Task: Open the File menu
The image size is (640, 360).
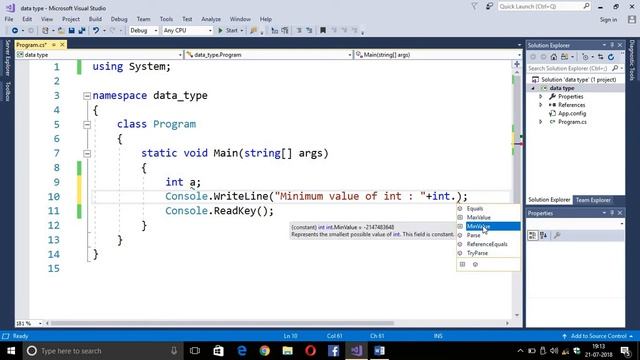Action: [x=9, y=19]
